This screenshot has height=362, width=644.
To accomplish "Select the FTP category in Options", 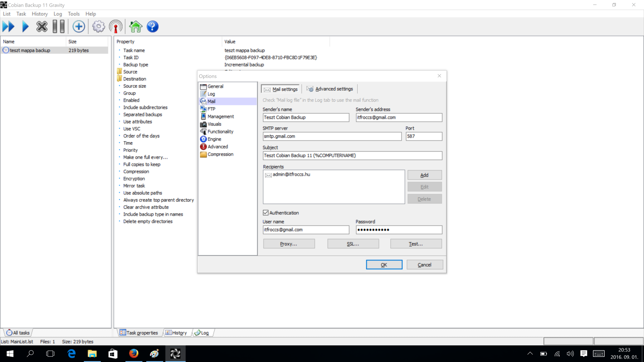I will [x=211, y=109].
